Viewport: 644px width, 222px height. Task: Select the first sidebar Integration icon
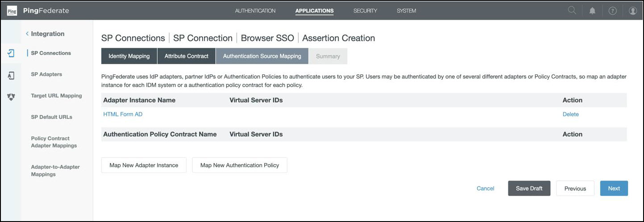click(11, 53)
